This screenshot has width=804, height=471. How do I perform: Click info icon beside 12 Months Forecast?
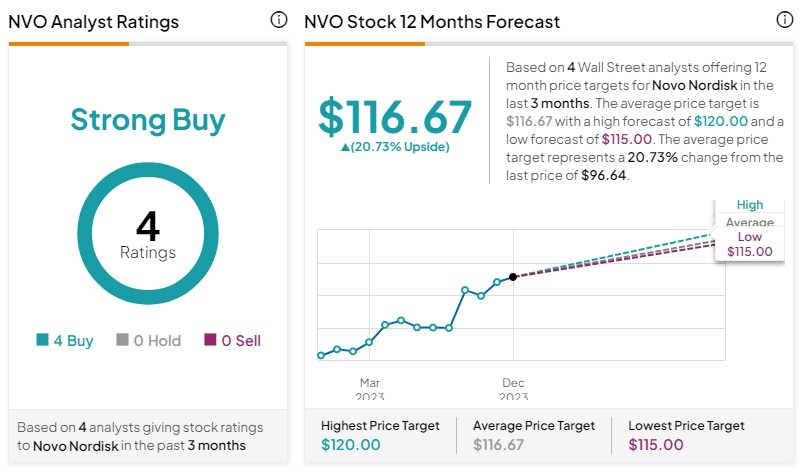[785, 20]
